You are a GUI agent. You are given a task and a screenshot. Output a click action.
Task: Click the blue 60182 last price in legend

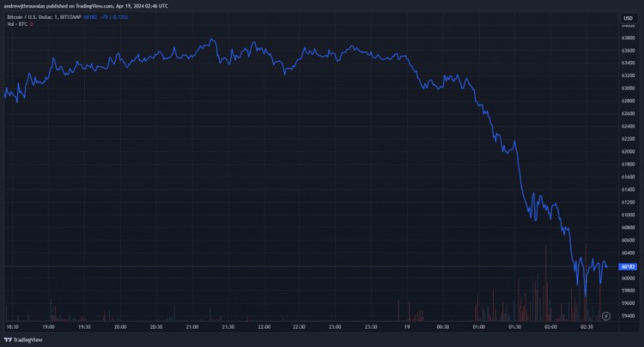[90, 17]
